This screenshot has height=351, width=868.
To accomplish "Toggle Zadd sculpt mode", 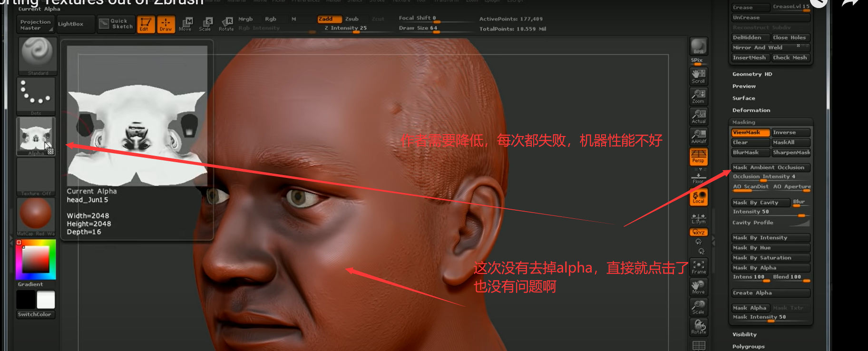I will [x=330, y=19].
